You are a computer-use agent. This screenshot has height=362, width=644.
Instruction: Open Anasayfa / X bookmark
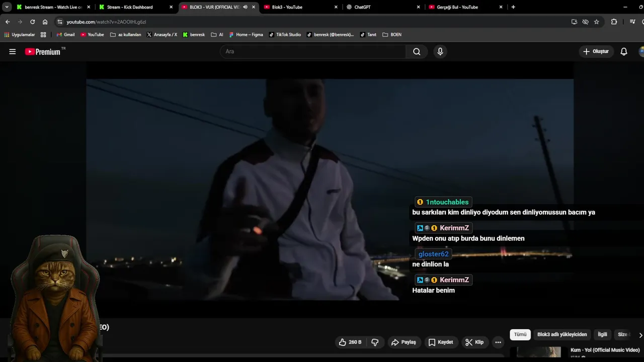click(162, 35)
